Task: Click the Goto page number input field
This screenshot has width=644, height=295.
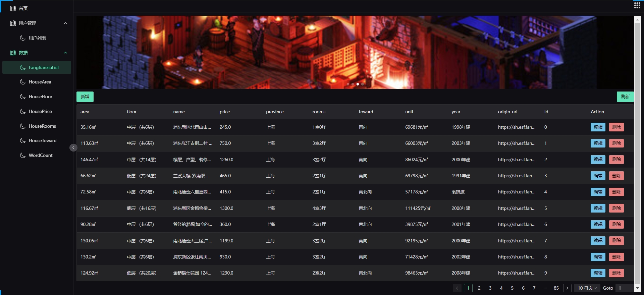Action: (625, 288)
